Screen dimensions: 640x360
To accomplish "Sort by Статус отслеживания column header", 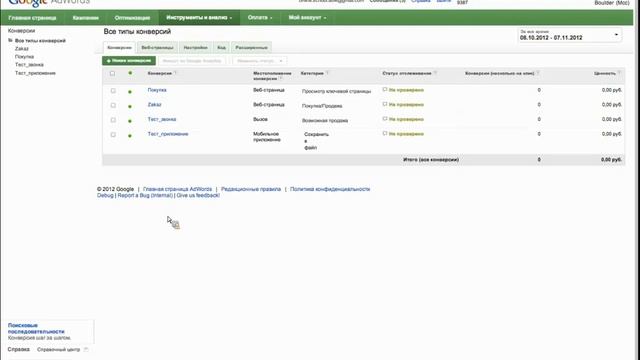I will tap(407, 73).
